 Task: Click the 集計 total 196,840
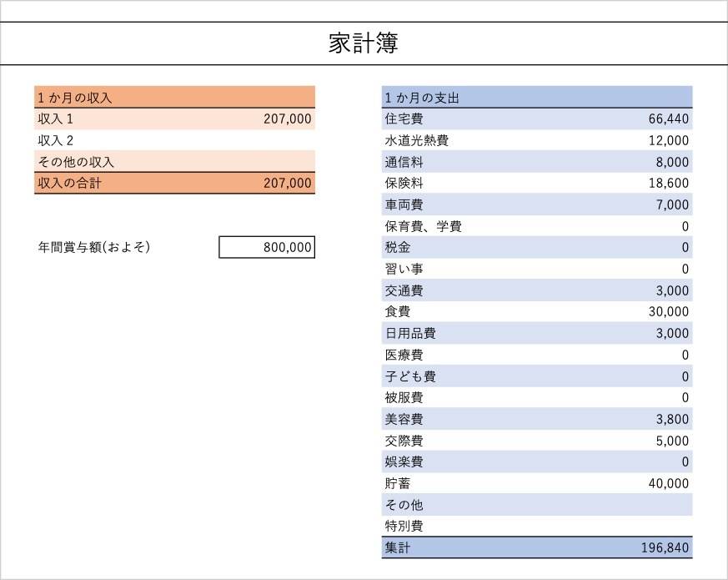[665, 547]
